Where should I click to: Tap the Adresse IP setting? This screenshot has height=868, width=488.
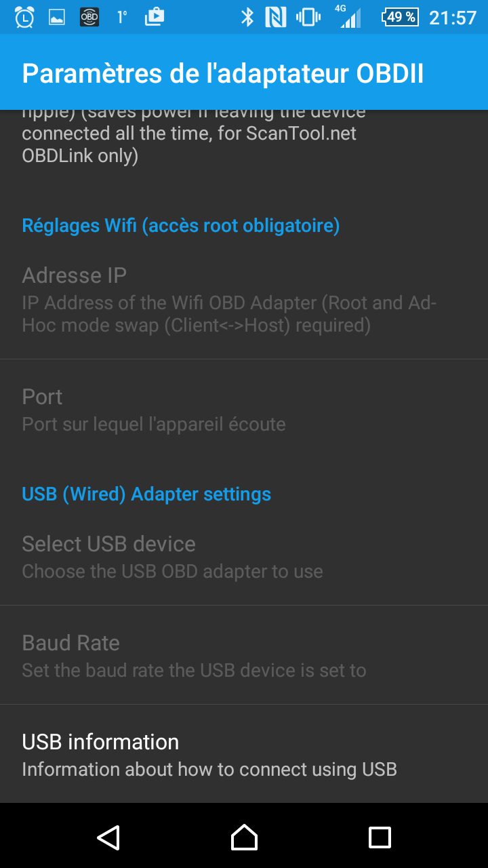pyautogui.click(x=244, y=299)
